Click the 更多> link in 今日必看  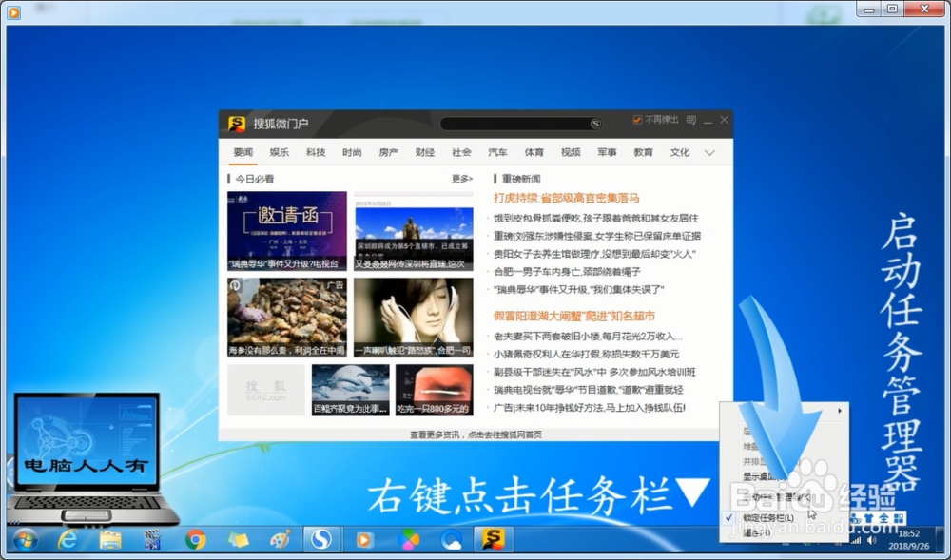[x=462, y=179]
